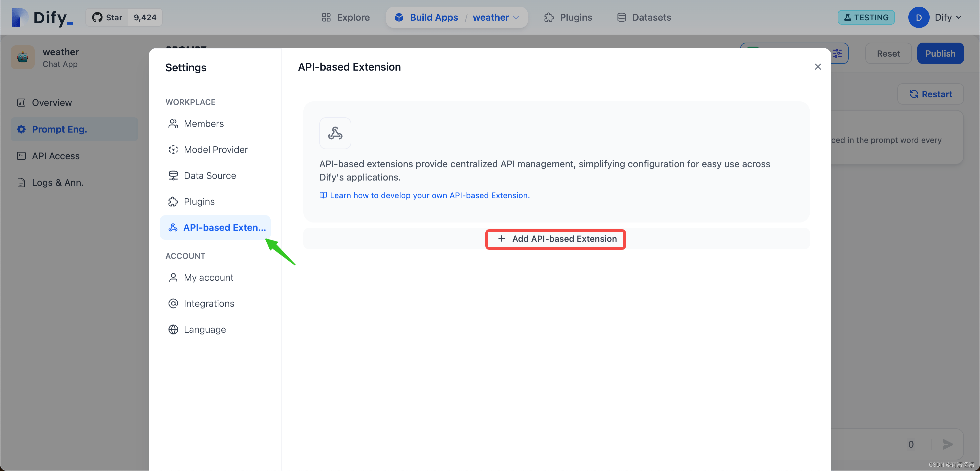Click the Model Provider icon in sidebar
This screenshot has width=980, height=471.
click(173, 149)
